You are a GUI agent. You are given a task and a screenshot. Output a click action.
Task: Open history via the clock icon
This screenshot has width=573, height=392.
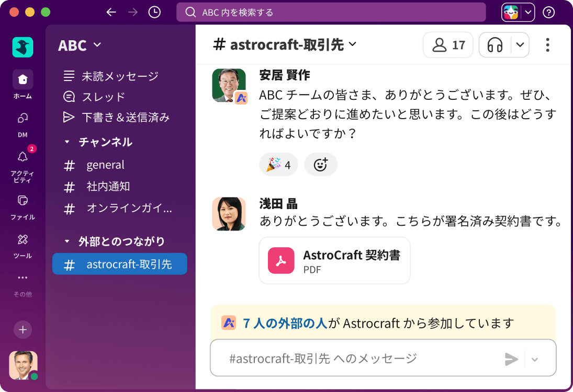click(x=154, y=11)
